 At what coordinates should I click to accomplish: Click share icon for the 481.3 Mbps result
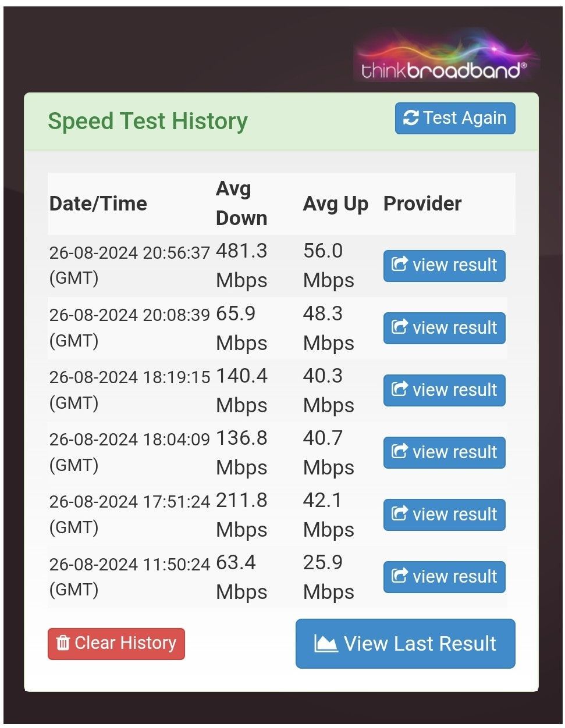399,265
